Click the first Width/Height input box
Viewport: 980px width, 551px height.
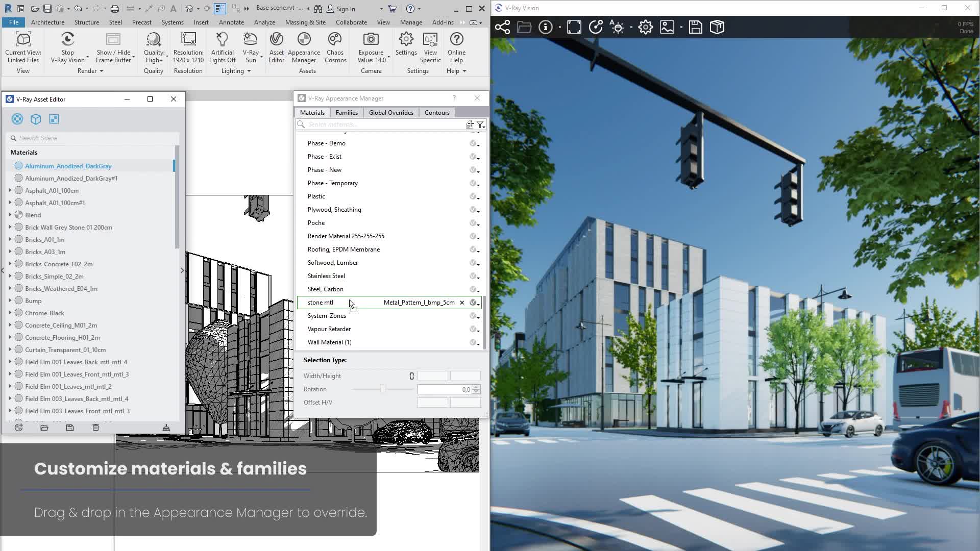433,376
